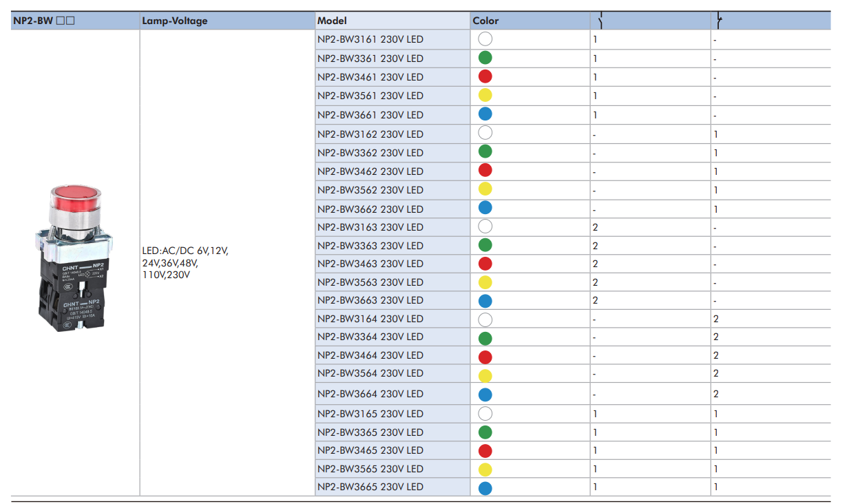Pick model text NP2-BW3665 230V LED
849x504 pixels.
click(370, 487)
